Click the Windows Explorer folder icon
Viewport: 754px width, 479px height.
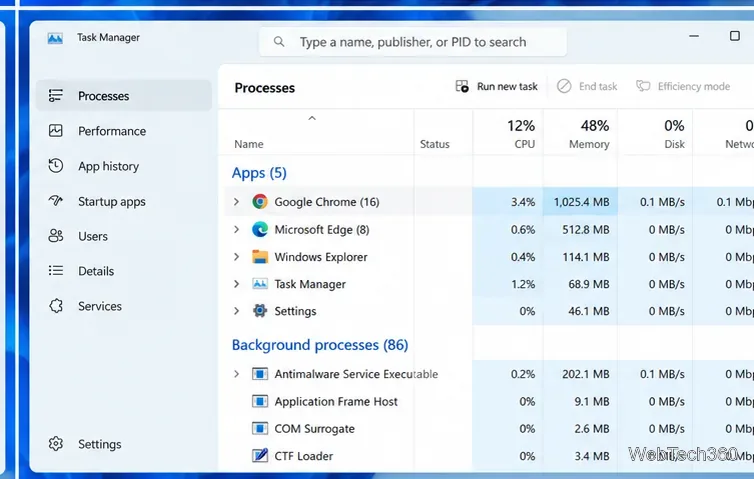tap(260, 257)
